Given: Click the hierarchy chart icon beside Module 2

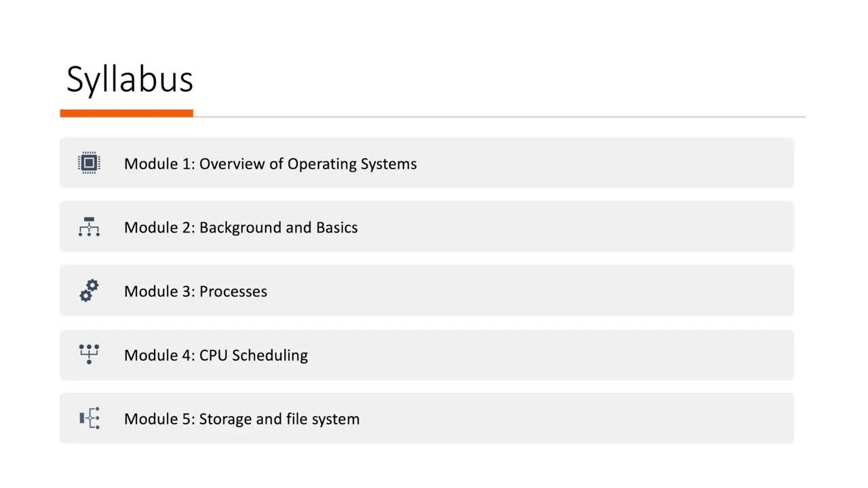Looking at the screenshot, I should coord(89,227).
